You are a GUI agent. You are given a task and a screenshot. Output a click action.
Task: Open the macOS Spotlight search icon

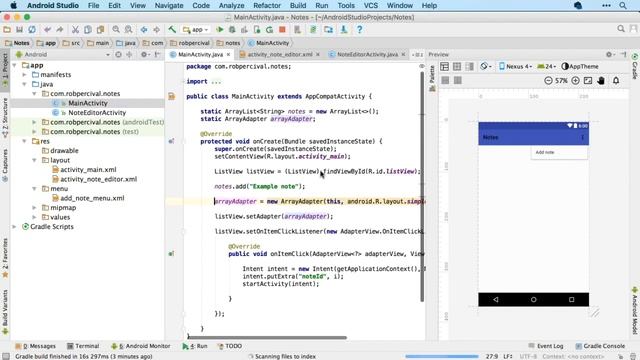[x=623, y=6]
